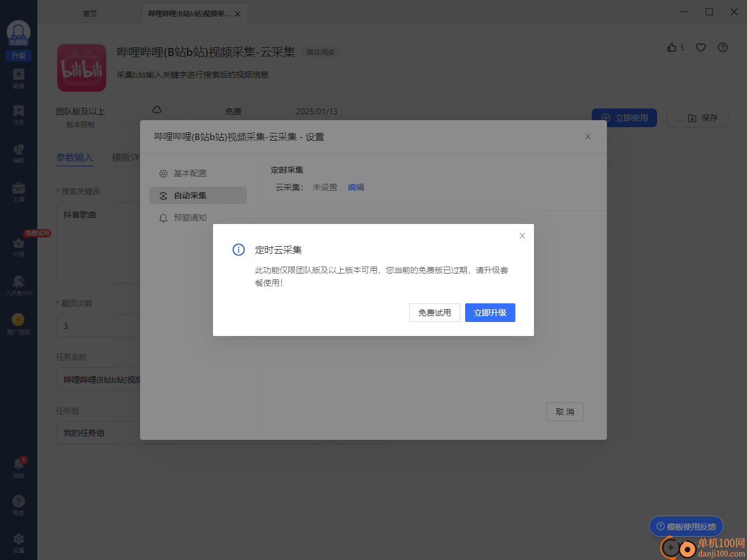Close the 定时云采集 popup with X
The height and width of the screenshot is (560, 747).
[522, 236]
